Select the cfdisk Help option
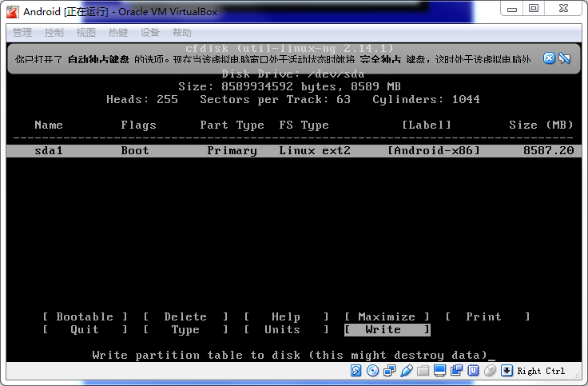 click(x=286, y=317)
